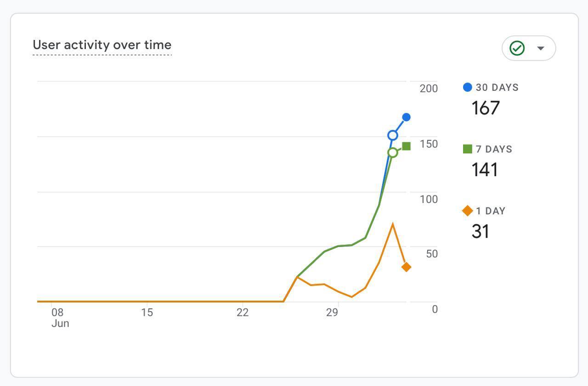This screenshot has width=588, height=386.
Task: Click the blue circle 30 DAYS legend icon
Action: pos(468,87)
